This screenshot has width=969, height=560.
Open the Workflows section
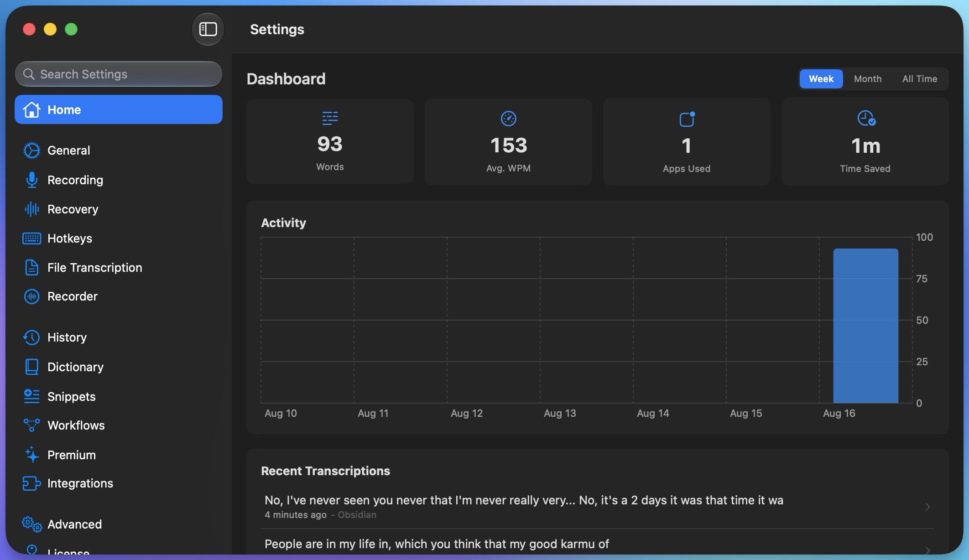click(119, 425)
